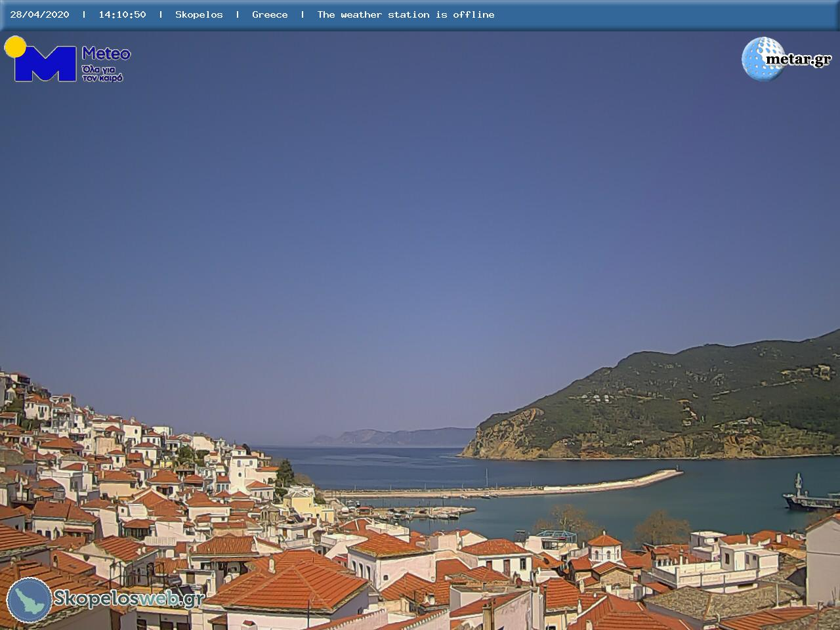Click the Skopelosweb.gr island map icon
Viewport: 840px width, 630px height.
(x=29, y=600)
